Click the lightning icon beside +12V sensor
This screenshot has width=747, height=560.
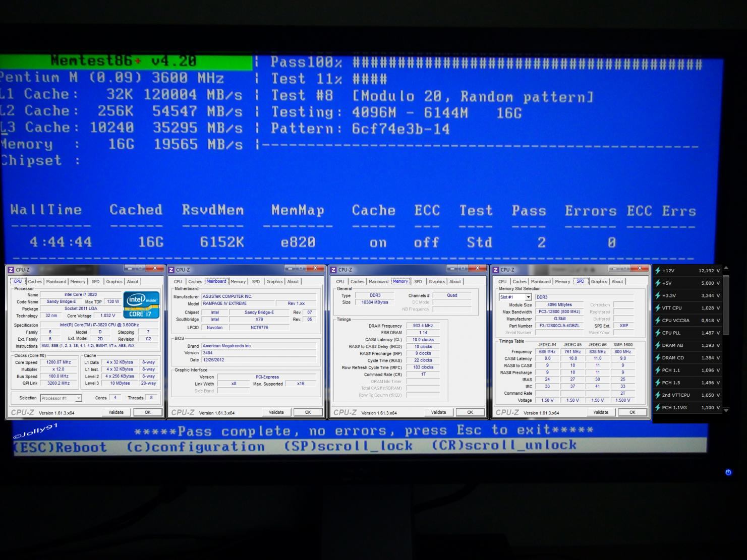(x=658, y=271)
